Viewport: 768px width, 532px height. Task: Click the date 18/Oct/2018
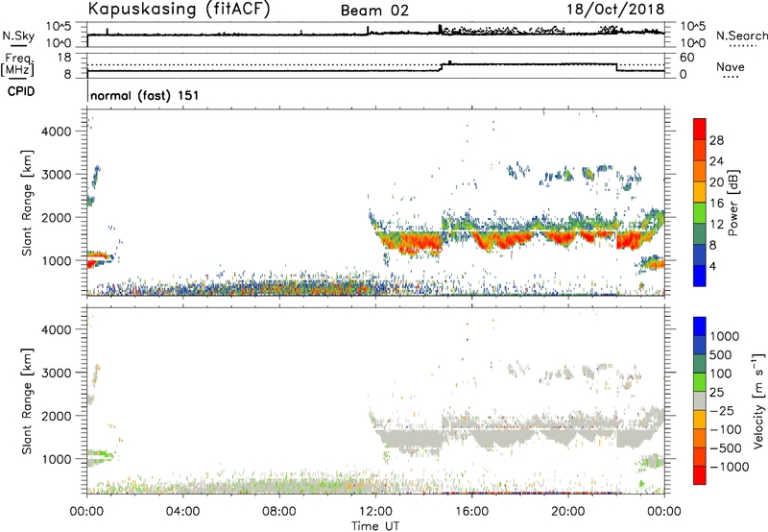click(x=615, y=10)
